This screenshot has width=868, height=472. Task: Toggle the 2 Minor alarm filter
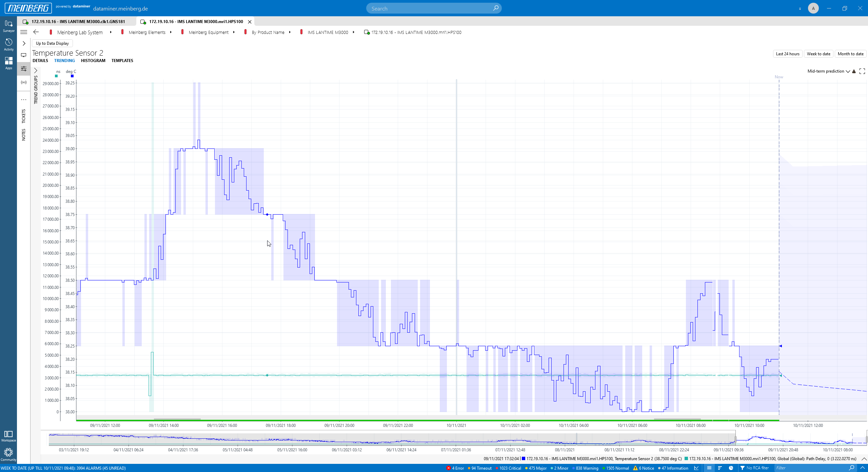point(559,468)
